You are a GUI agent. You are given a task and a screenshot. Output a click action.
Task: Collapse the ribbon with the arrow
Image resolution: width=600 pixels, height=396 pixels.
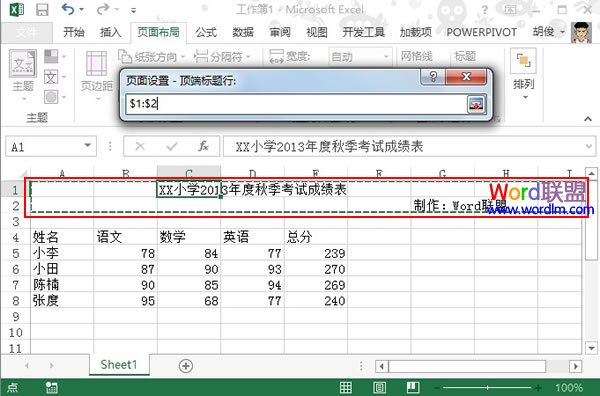(x=588, y=119)
